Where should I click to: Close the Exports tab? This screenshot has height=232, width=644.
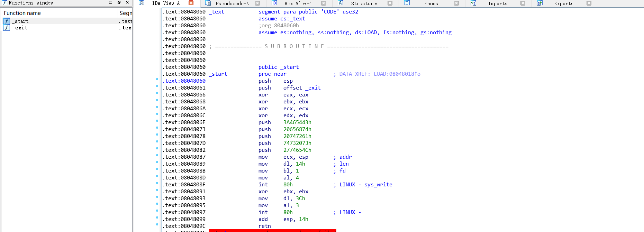[589, 3]
